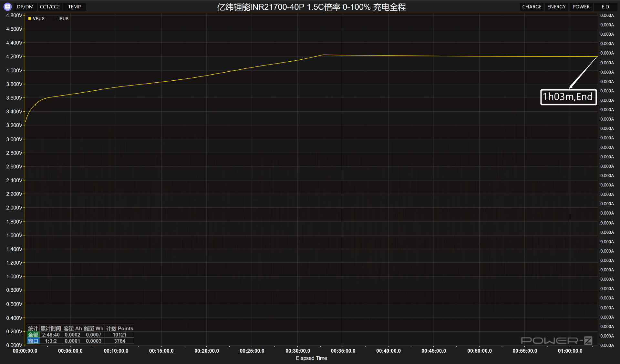Click the 2:48:40 total time value
This screenshot has width=620, height=364.
tap(51, 335)
